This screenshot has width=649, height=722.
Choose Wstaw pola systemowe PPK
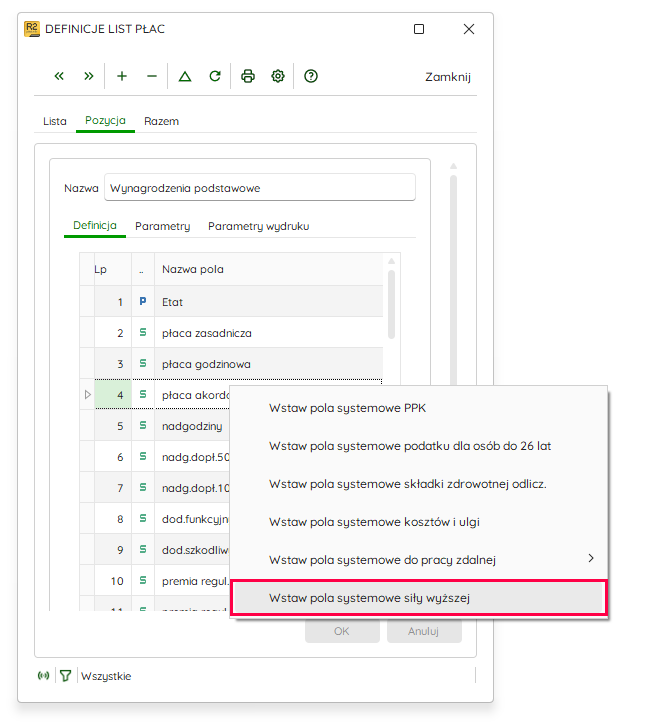419,408
